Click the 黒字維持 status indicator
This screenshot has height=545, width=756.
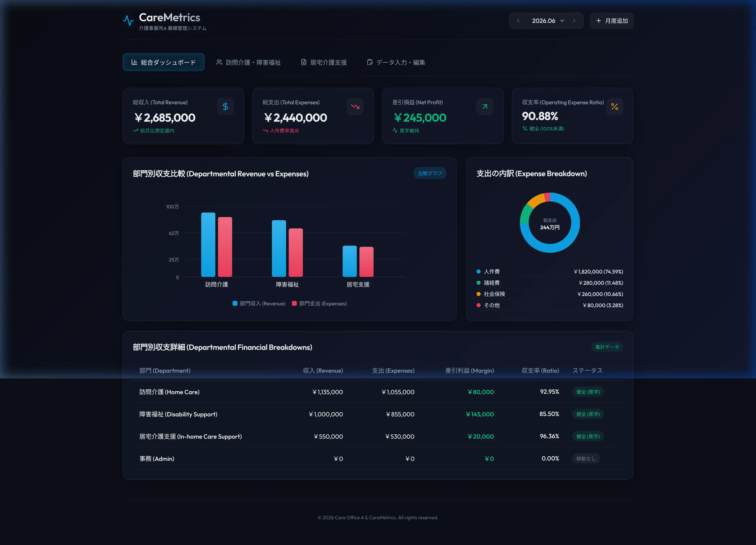(406, 130)
